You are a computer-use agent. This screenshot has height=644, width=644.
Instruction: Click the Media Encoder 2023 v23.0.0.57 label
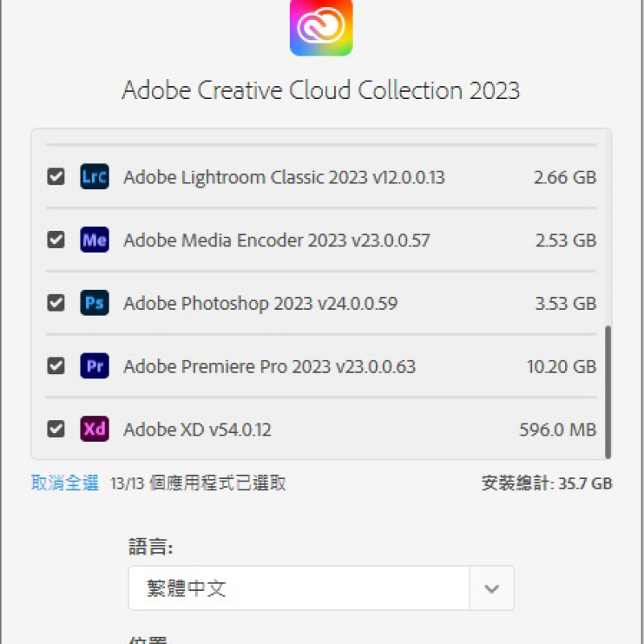point(277,240)
